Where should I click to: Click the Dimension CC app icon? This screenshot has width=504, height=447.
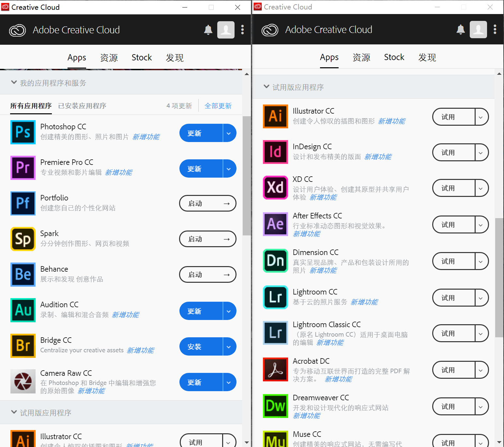pyautogui.click(x=275, y=261)
